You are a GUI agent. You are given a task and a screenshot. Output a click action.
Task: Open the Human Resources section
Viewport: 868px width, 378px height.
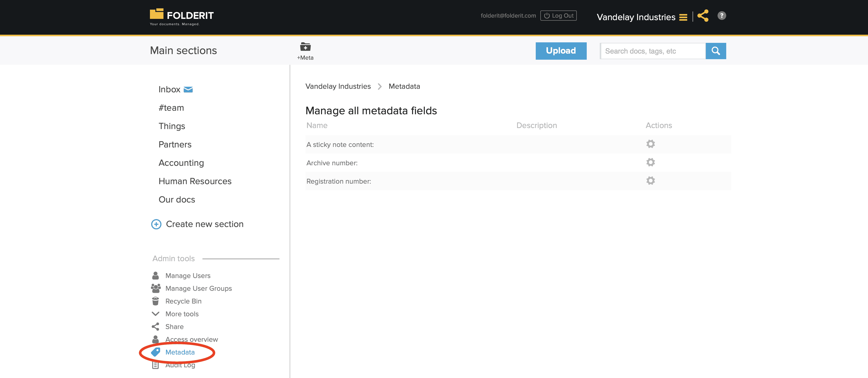coord(195,181)
